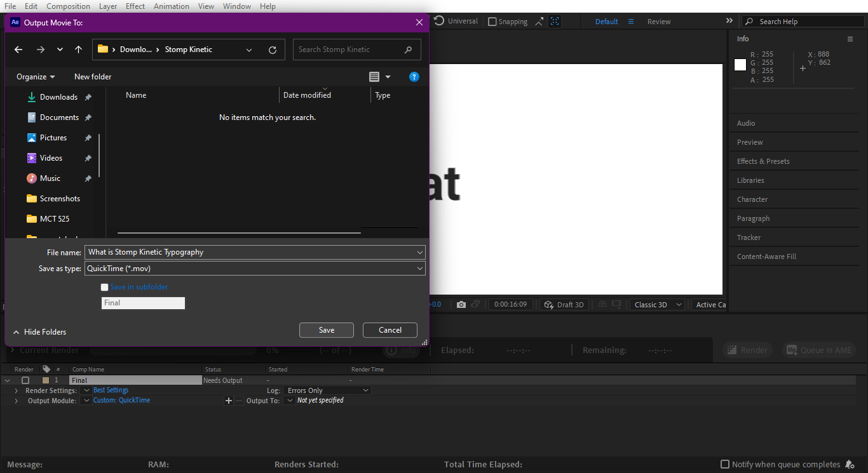
Task: Open the Audio panel
Action: pos(746,123)
